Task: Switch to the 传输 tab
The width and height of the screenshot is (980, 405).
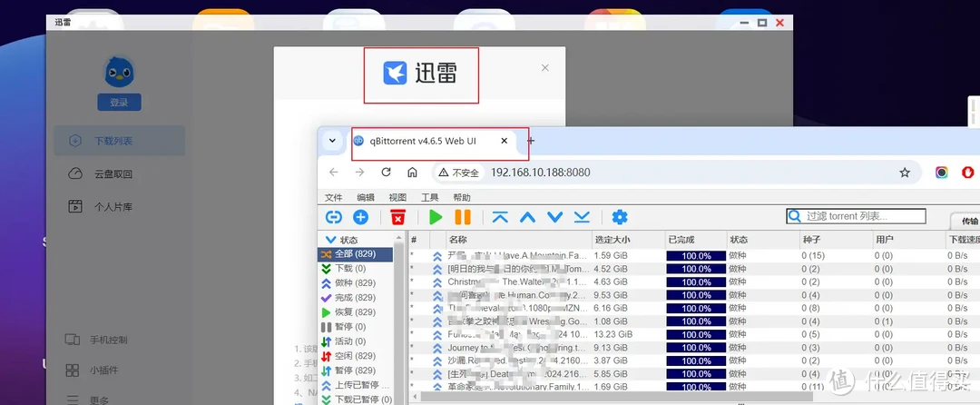Action: tap(969, 222)
